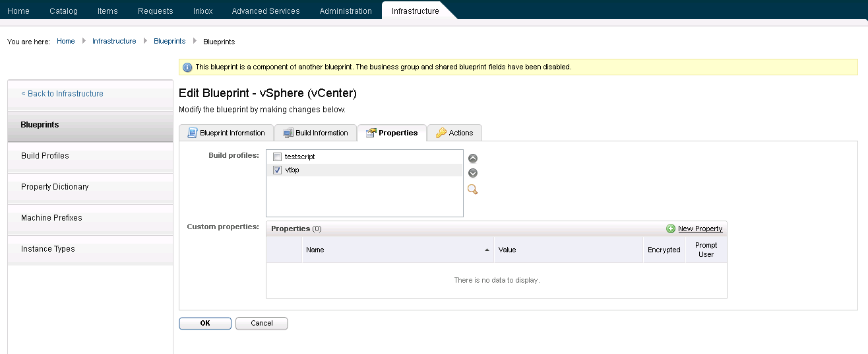Image resolution: width=868 pixels, height=354 pixels.
Task: Click Back to Infrastructure link
Action: coord(63,94)
